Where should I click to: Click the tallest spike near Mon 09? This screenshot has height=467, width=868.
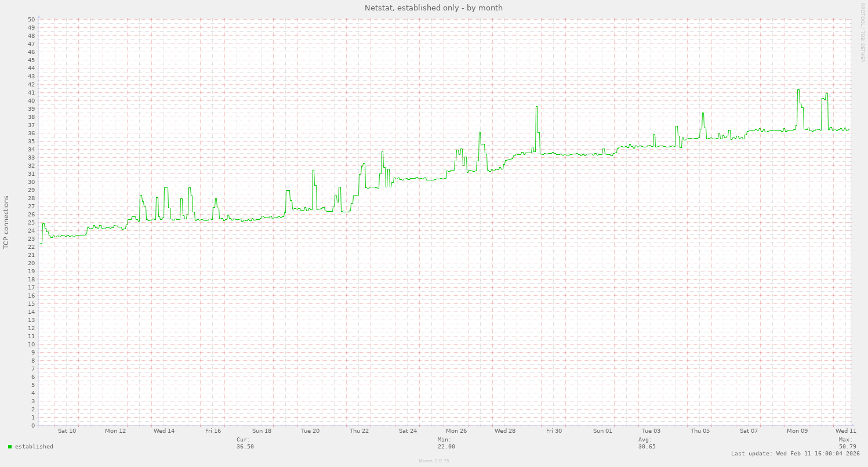pyautogui.click(x=798, y=90)
